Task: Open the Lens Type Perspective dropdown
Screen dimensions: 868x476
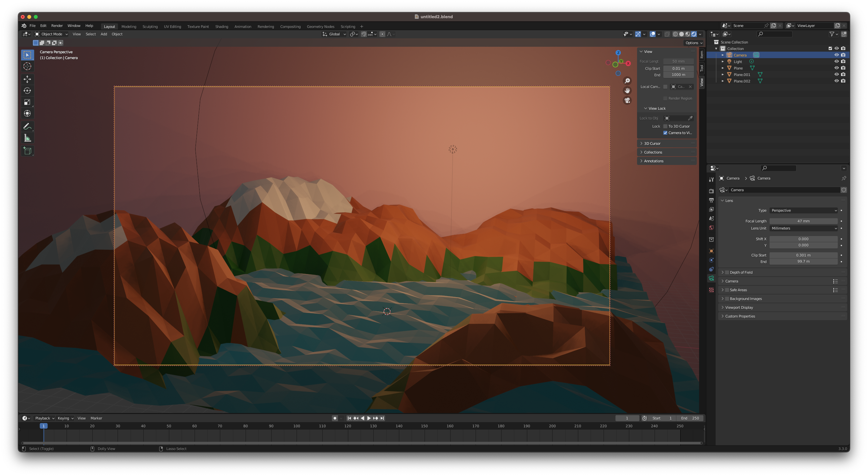Action: [x=804, y=210]
